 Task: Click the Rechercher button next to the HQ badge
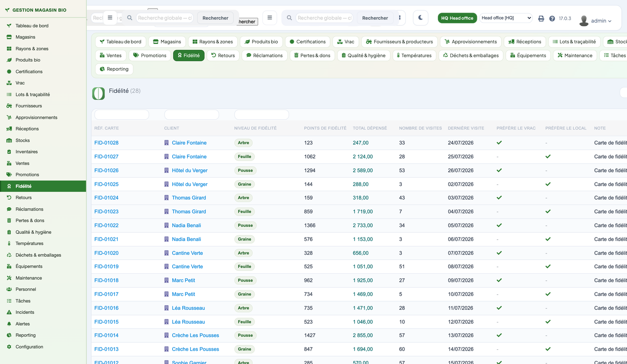tap(375, 18)
